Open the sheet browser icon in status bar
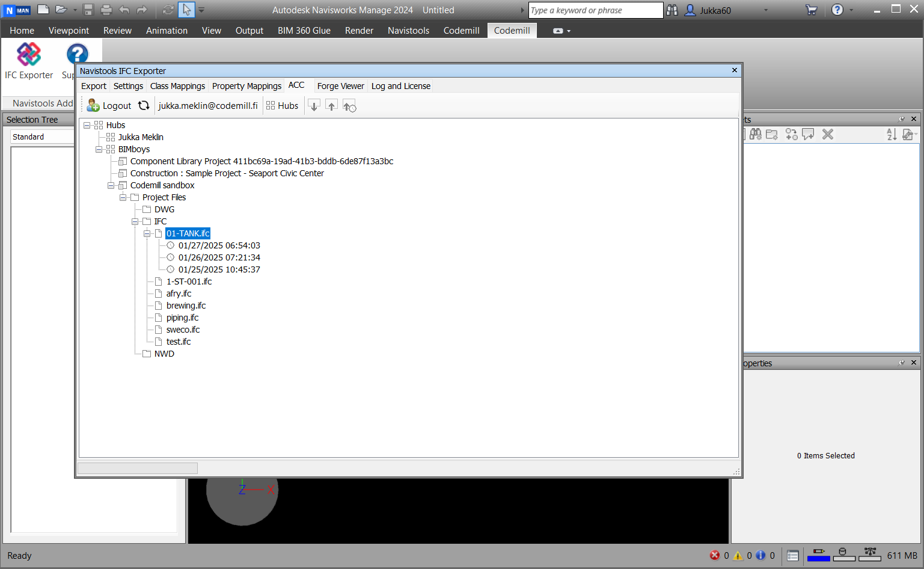 point(793,556)
